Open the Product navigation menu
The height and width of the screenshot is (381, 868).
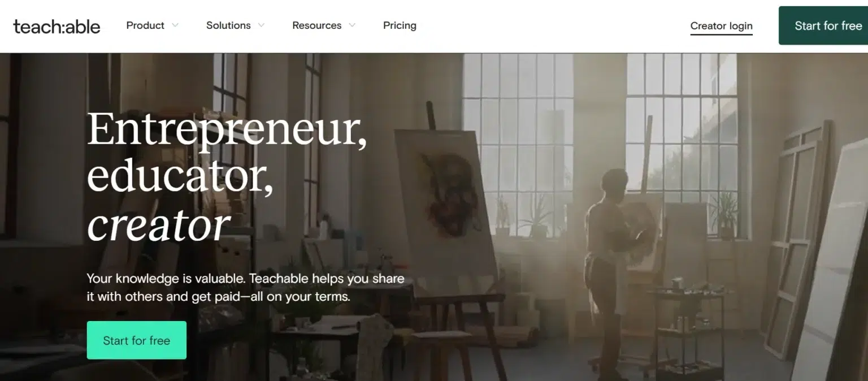tap(145, 25)
